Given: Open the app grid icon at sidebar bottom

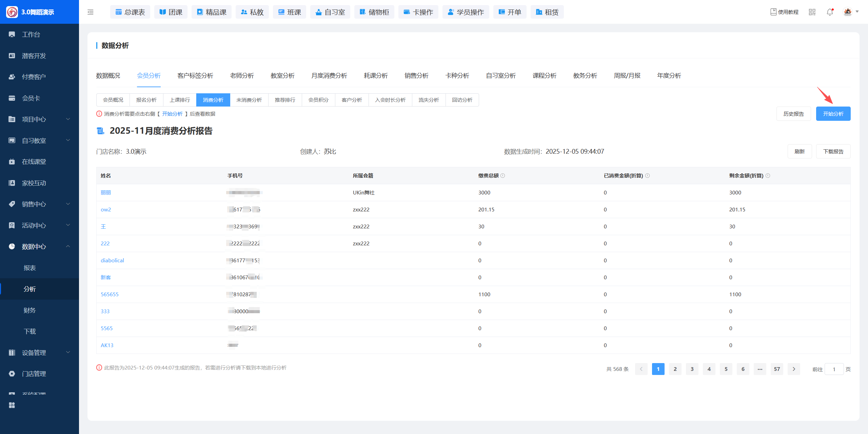Looking at the screenshot, I should pos(12,405).
